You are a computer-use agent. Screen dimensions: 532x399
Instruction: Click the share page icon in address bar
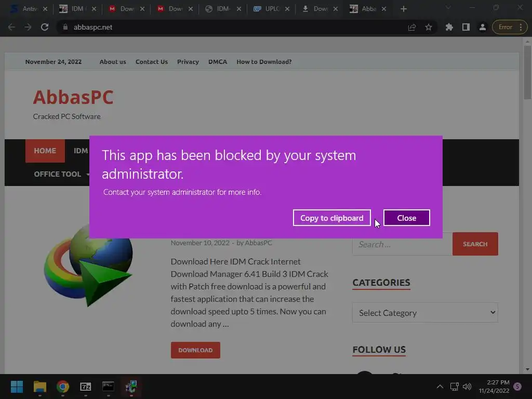[x=412, y=27]
